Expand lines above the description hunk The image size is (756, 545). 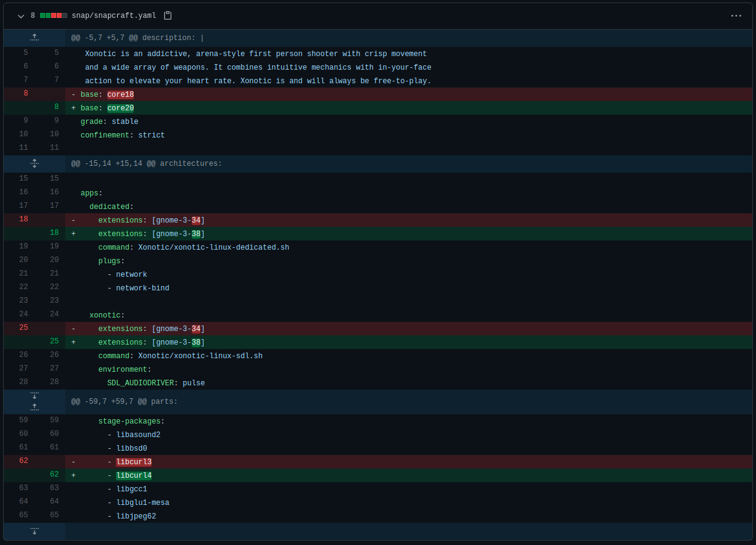click(35, 38)
